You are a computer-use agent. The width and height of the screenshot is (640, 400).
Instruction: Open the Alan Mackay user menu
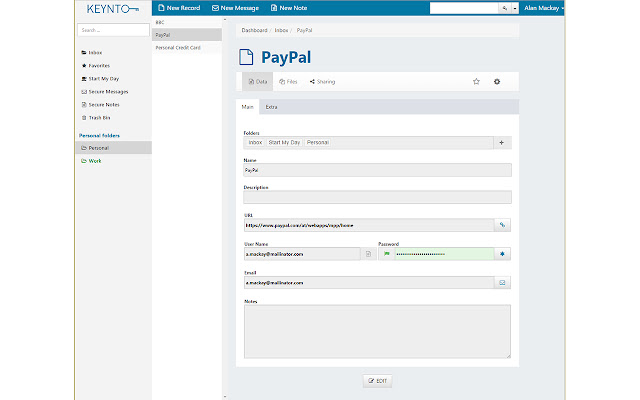pos(544,8)
